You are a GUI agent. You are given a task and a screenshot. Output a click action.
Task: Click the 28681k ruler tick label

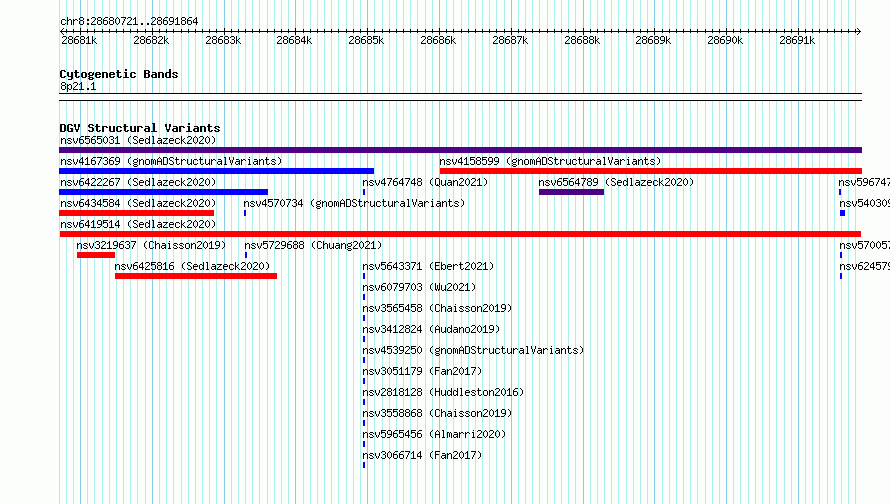pos(79,40)
